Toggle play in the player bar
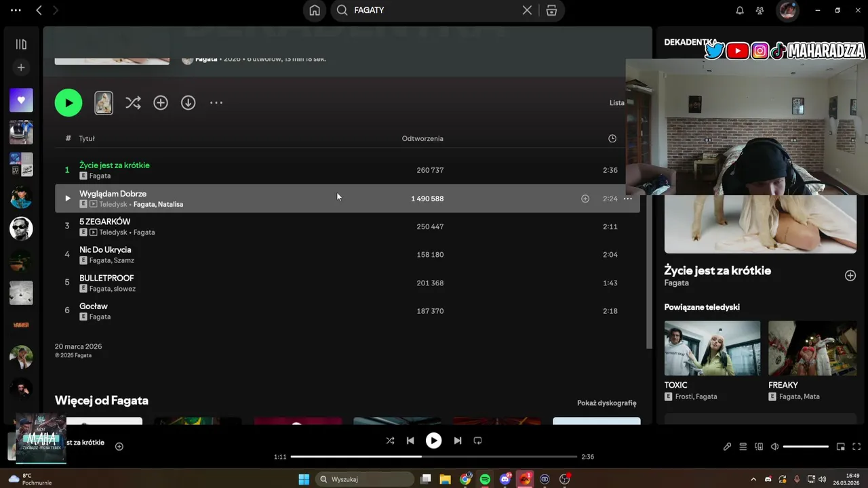Image resolution: width=868 pixels, height=488 pixels. pyautogui.click(x=433, y=441)
